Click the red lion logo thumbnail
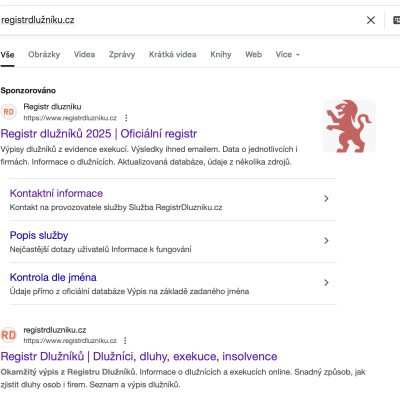This screenshot has width=400, height=400. click(x=349, y=126)
